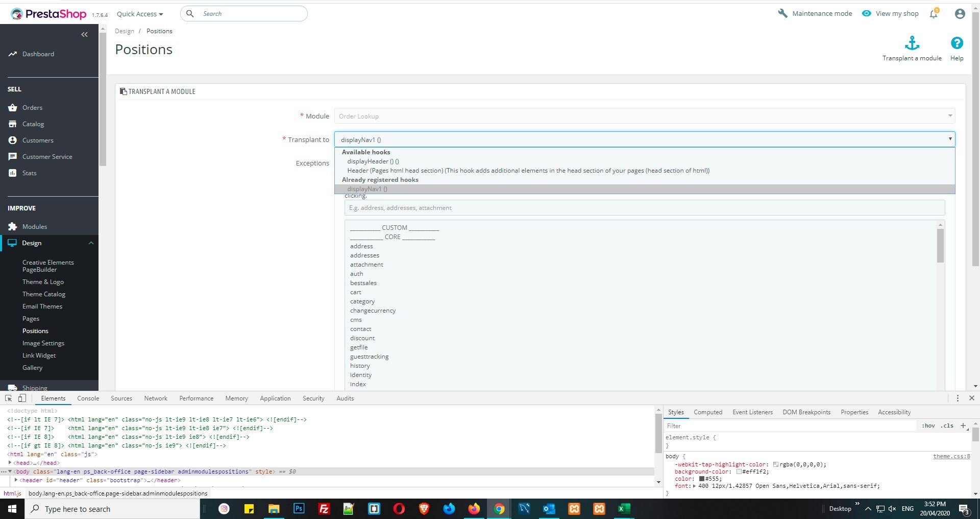This screenshot has width=980, height=519.
Task: Open Help via the question mark icon
Action: (957, 43)
